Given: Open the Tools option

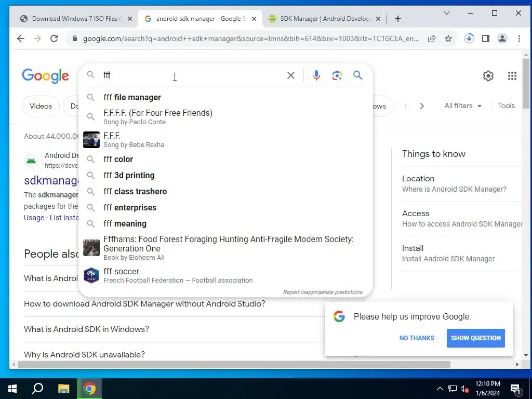Looking at the screenshot, I should click(x=506, y=106).
